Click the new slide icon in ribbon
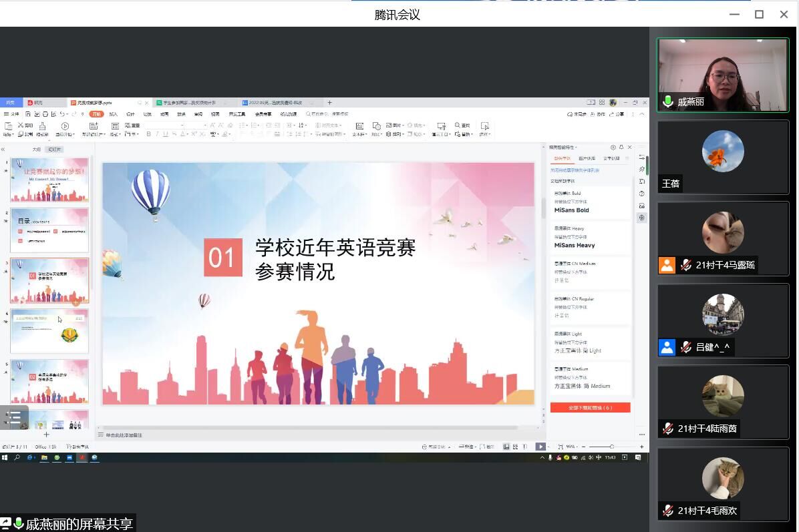799x532 pixels. (x=94, y=126)
